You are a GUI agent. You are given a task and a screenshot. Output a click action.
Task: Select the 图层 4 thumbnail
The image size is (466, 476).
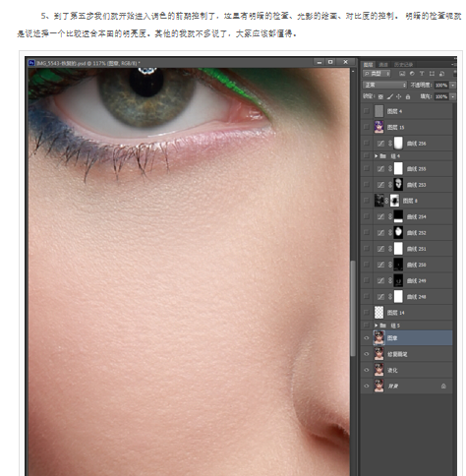click(379, 111)
